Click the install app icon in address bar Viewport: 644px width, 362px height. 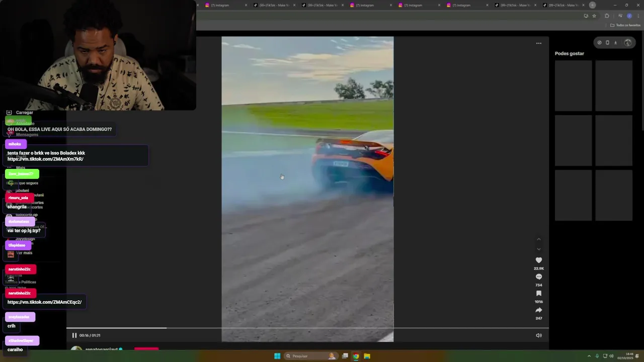point(586,16)
